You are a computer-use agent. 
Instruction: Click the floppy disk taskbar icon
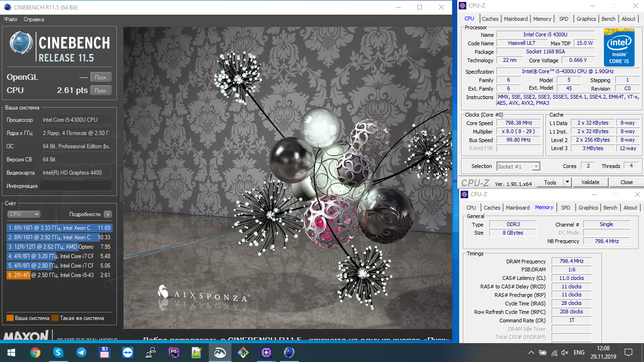coord(104,352)
